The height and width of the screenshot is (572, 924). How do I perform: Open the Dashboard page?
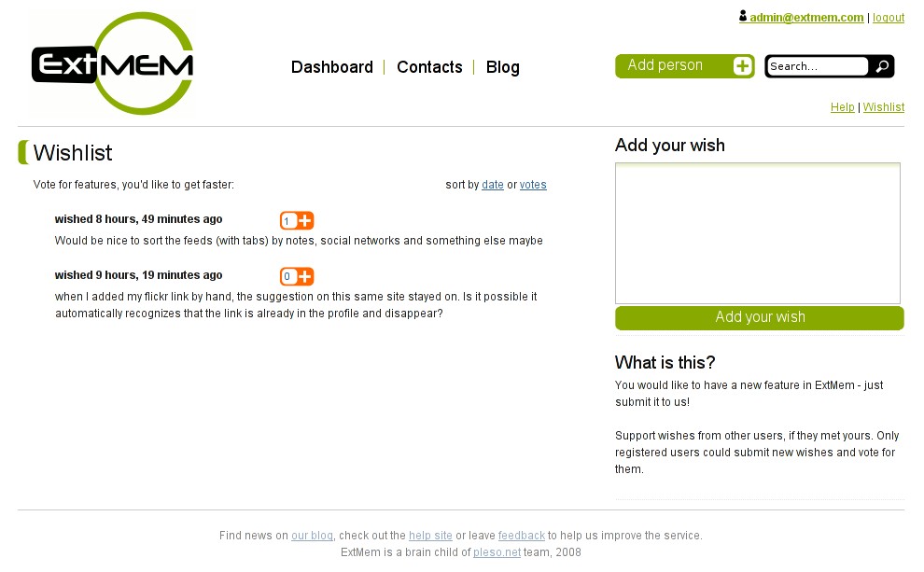(331, 67)
